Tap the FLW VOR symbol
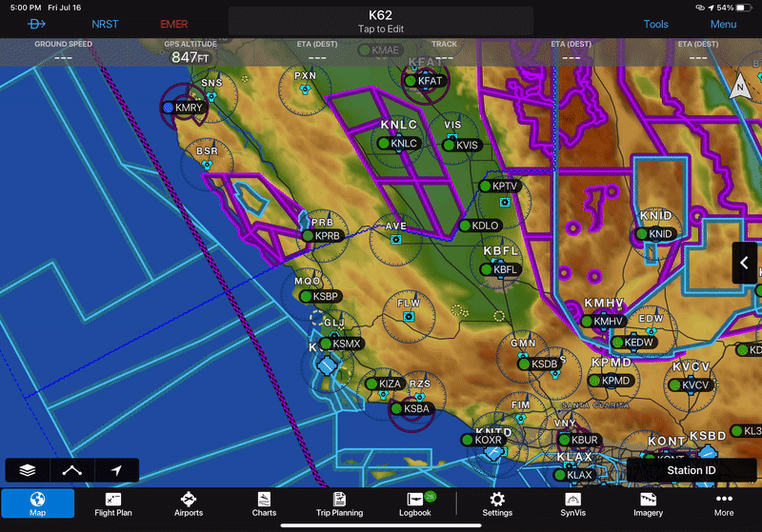This screenshot has height=532, width=762. 409,317
